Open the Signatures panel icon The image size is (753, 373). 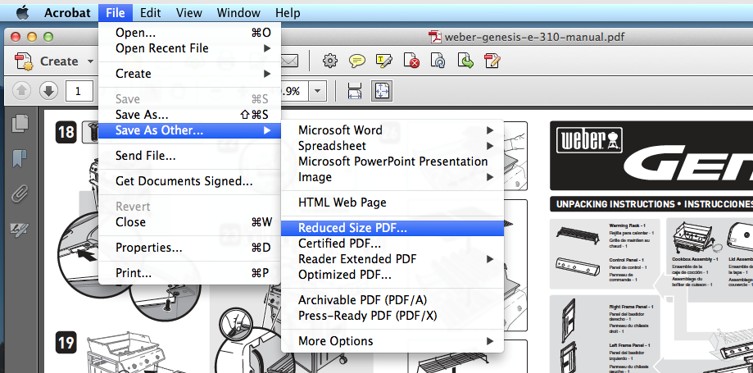(20, 229)
